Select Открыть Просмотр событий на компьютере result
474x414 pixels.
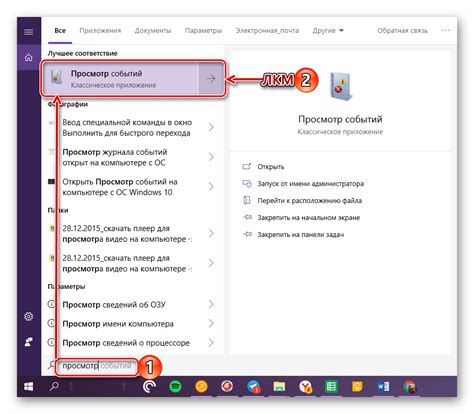point(120,187)
